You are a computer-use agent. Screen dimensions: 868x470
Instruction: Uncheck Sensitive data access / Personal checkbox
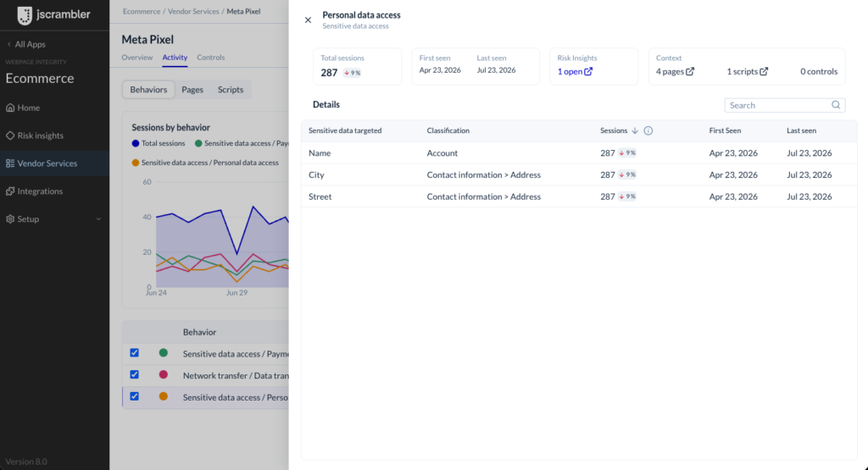point(135,396)
